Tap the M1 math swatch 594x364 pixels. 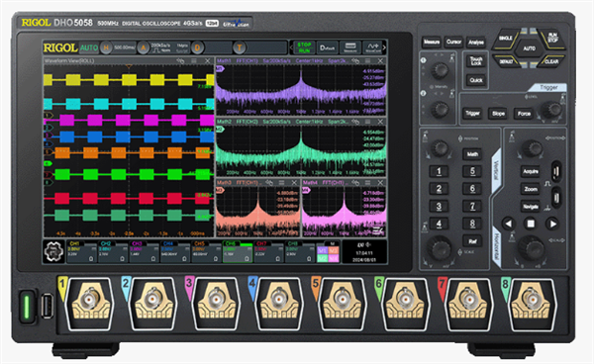click(x=322, y=250)
